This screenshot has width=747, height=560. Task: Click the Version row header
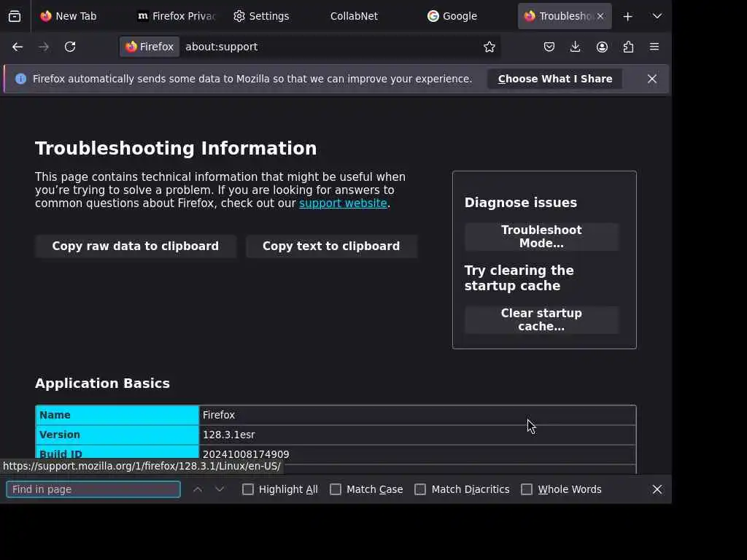tap(117, 435)
